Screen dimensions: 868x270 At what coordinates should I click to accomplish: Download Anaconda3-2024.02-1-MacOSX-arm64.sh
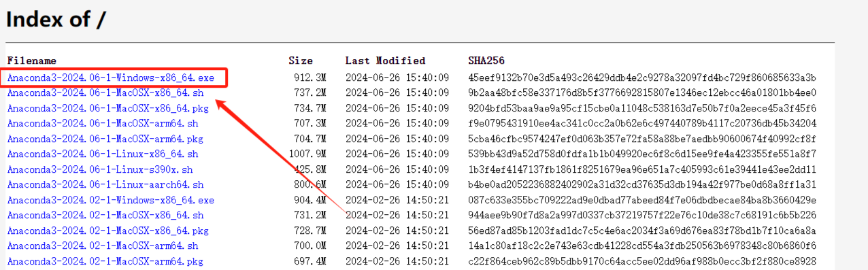[103, 246]
